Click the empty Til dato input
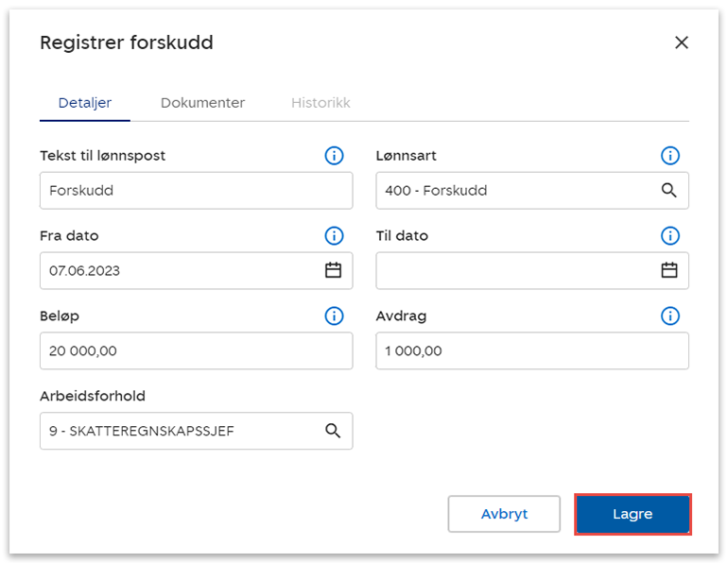Image resolution: width=728 pixels, height=563 pixels. (515, 271)
